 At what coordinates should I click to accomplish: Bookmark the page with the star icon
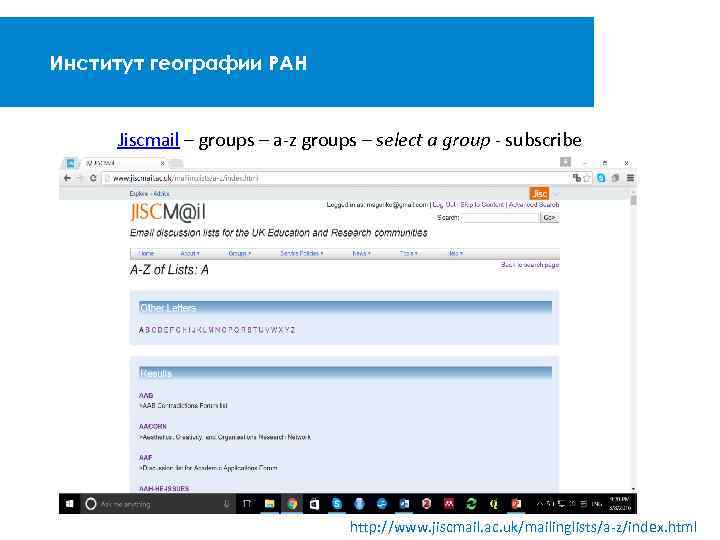[x=587, y=178]
